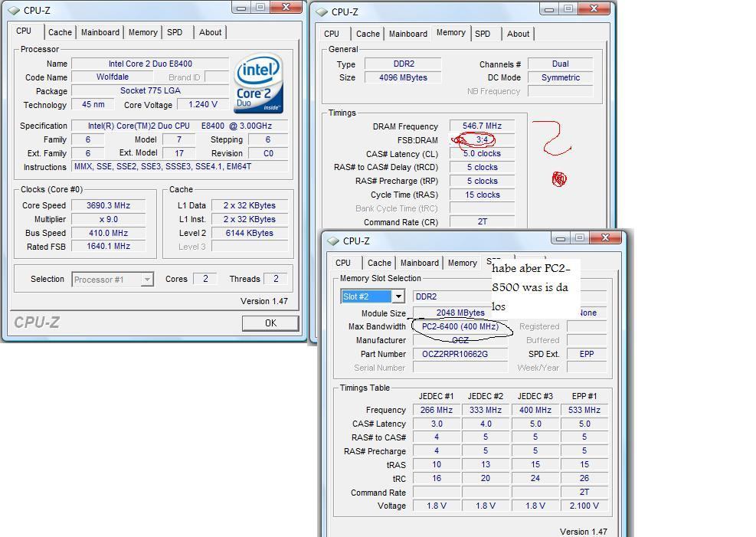Switch to Cache tab in Memory window
This screenshot has width=756, height=537.
tap(368, 34)
